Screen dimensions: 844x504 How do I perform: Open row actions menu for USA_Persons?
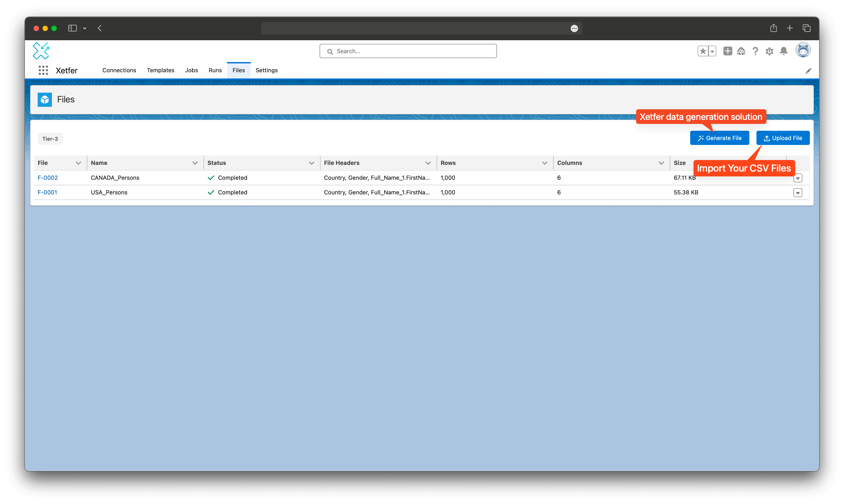coord(797,193)
